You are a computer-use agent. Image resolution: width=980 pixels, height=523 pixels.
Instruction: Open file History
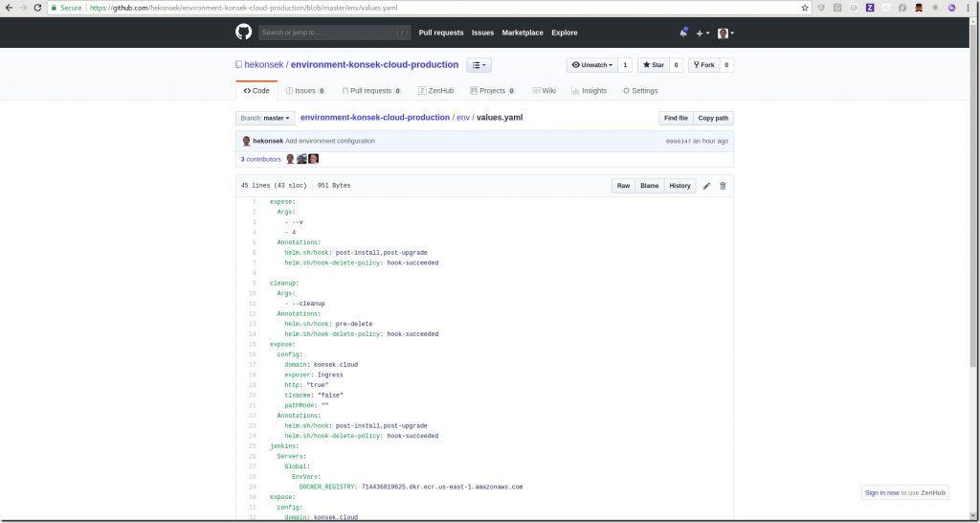(679, 186)
